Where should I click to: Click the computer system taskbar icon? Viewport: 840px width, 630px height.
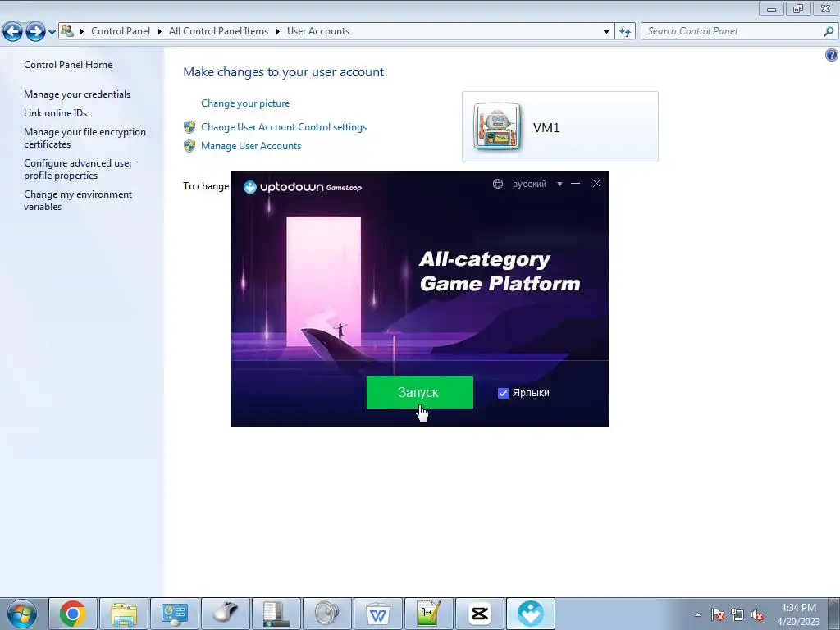(276, 614)
